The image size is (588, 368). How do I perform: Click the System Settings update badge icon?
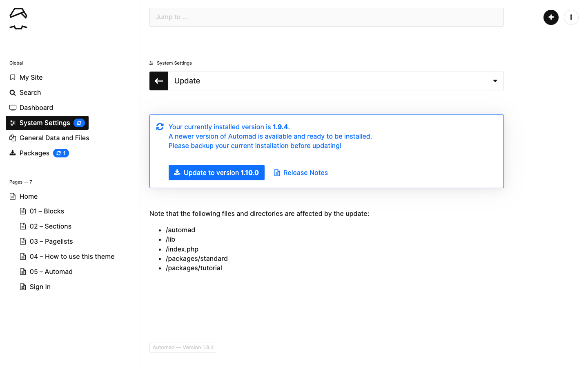click(x=79, y=123)
